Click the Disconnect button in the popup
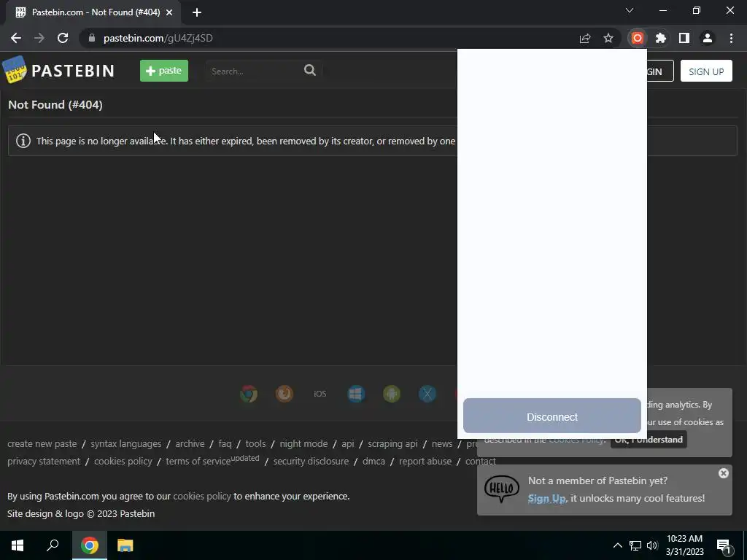Image resolution: width=747 pixels, height=560 pixels. click(551, 416)
